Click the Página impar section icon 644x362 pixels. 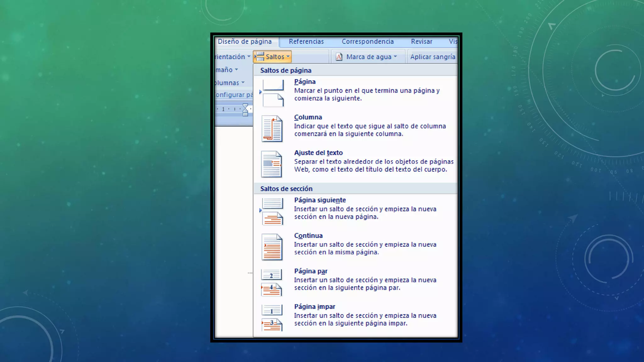272,318
